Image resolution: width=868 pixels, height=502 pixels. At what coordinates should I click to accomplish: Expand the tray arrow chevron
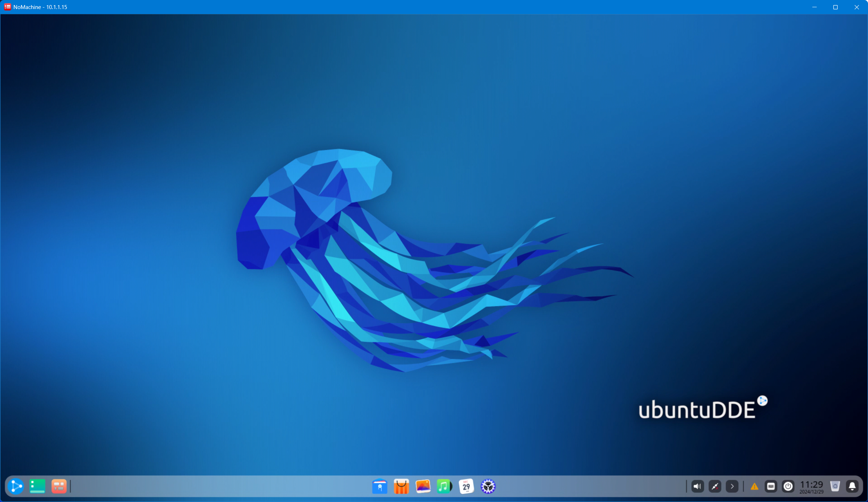(732, 486)
